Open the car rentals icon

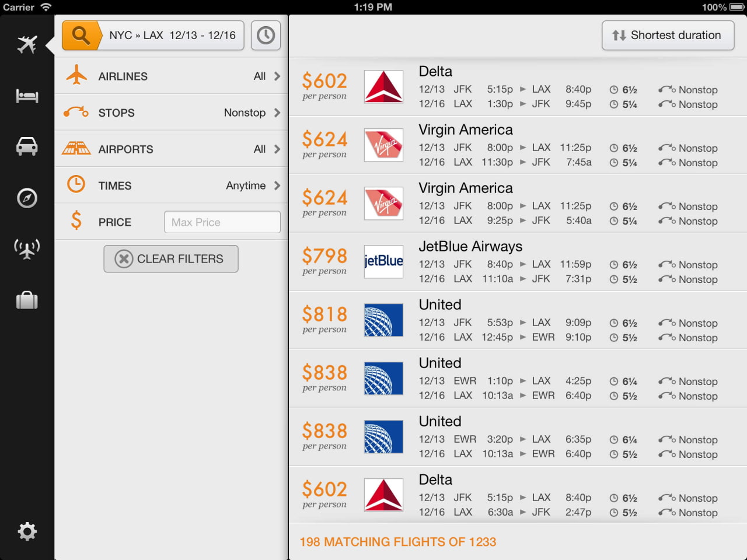click(27, 146)
